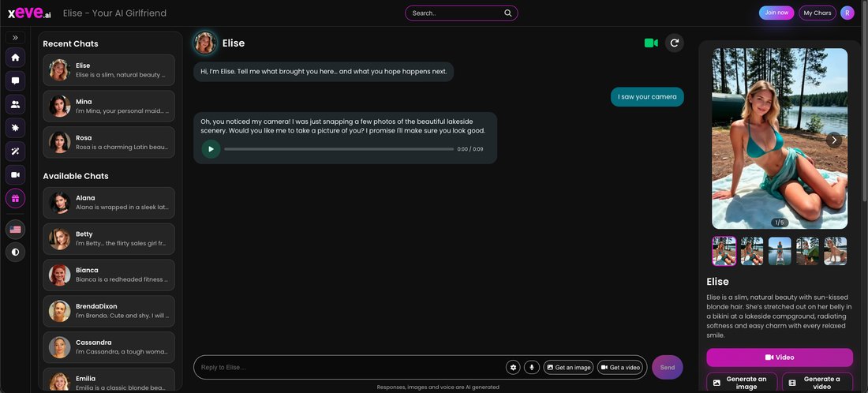Select the fourth gallery thumbnail
This screenshot has width=868, height=393.
(x=808, y=251)
